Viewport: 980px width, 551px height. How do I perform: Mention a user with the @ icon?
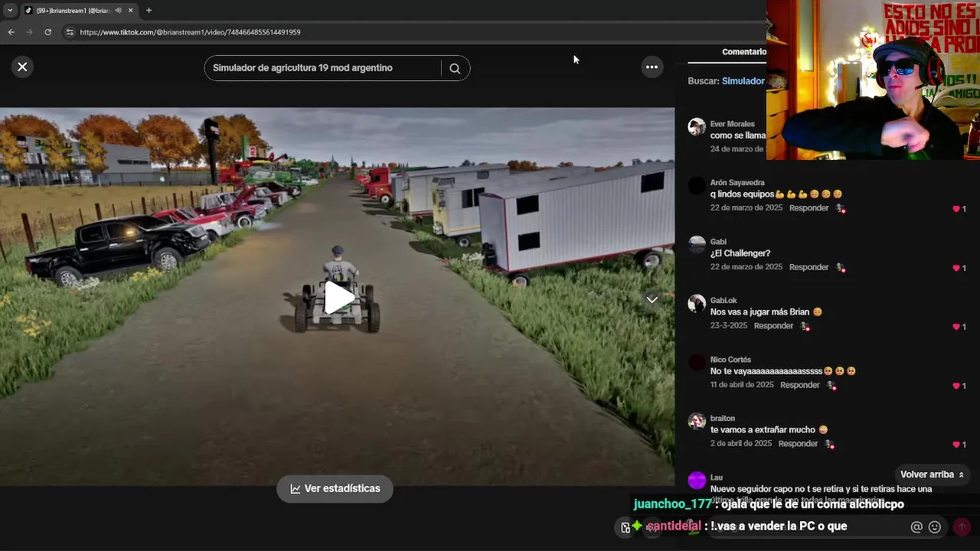pyautogui.click(x=916, y=527)
